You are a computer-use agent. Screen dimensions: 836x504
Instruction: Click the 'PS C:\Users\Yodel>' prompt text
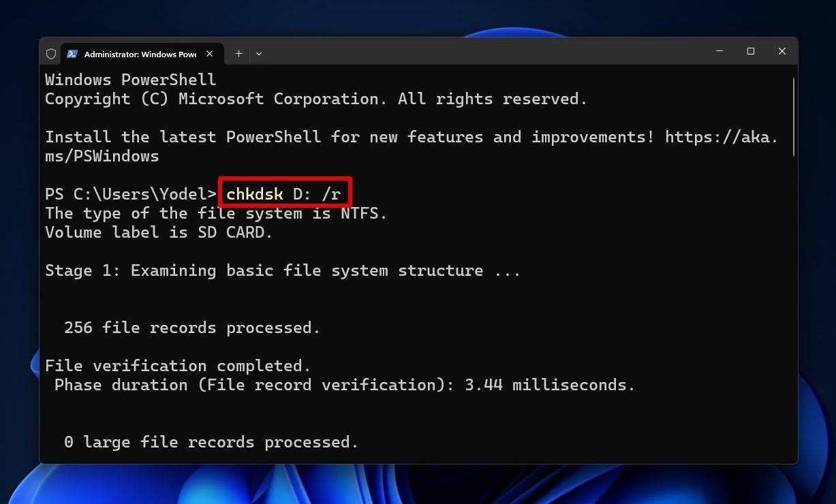pyautogui.click(x=131, y=194)
